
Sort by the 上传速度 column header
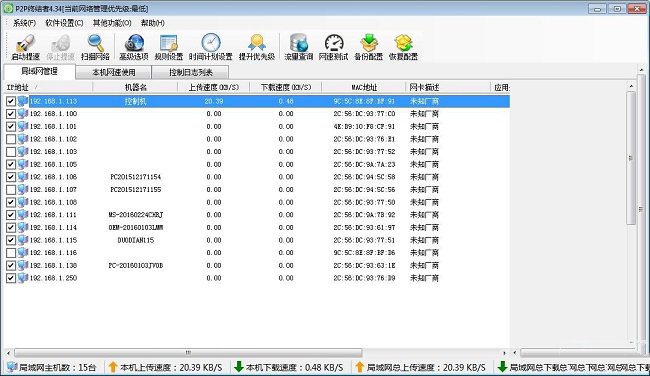coord(213,87)
